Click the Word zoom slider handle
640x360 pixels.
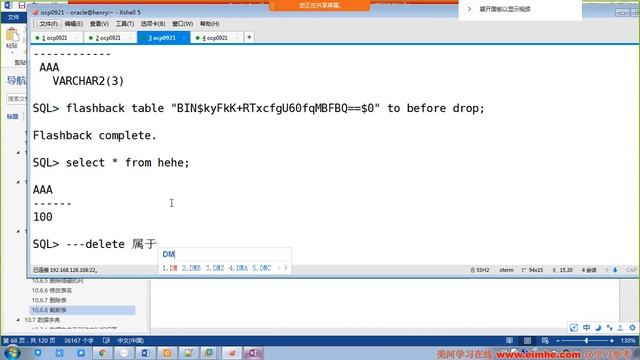(587, 340)
